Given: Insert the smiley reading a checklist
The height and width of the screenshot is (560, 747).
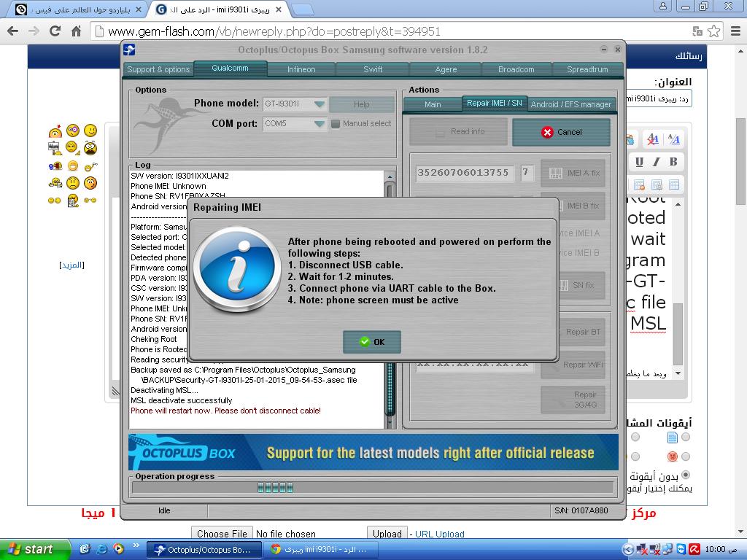Looking at the screenshot, I should pos(73,201).
